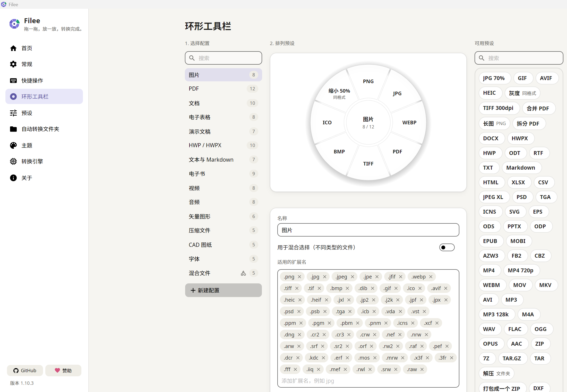The height and width of the screenshot is (392, 567).
Task: Click the 关于 info icon
Action: pos(13,178)
